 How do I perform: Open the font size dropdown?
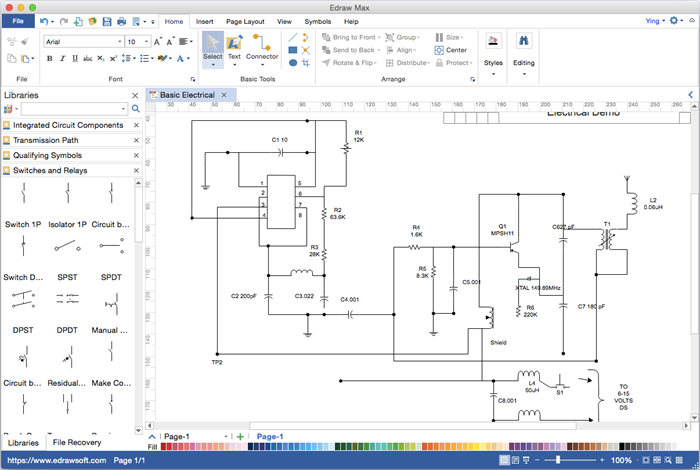coord(137,42)
